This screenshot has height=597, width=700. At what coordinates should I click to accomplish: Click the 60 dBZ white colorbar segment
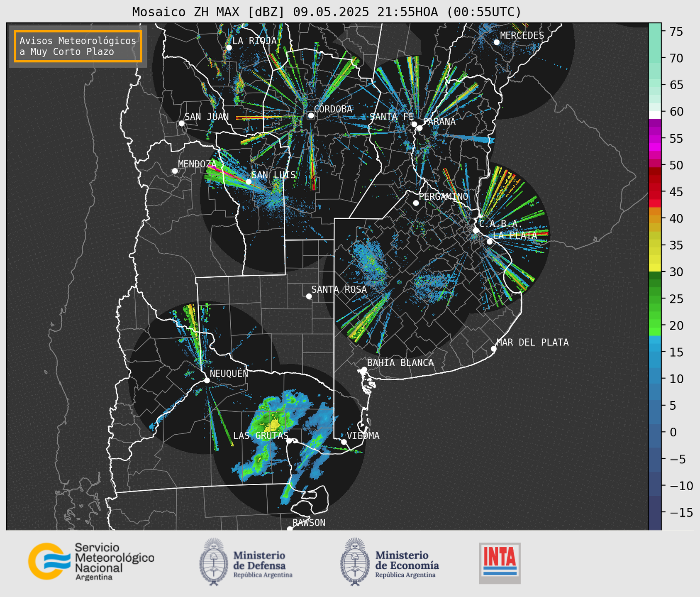pyautogui.click(x=655, y=115)
